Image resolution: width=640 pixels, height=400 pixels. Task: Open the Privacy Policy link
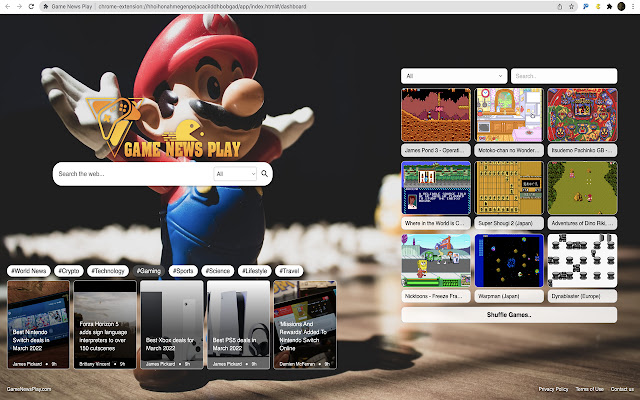click(x=553, y=389)
